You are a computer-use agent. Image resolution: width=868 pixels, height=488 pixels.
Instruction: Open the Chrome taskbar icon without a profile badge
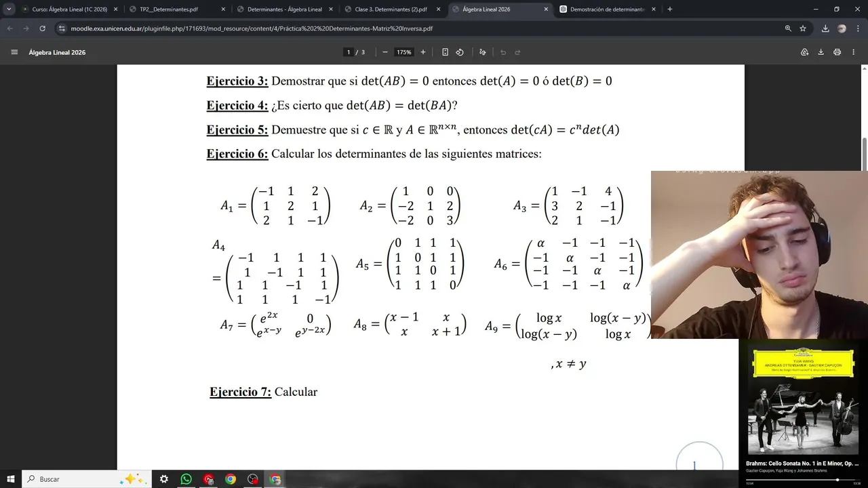(x=231, y=479)
